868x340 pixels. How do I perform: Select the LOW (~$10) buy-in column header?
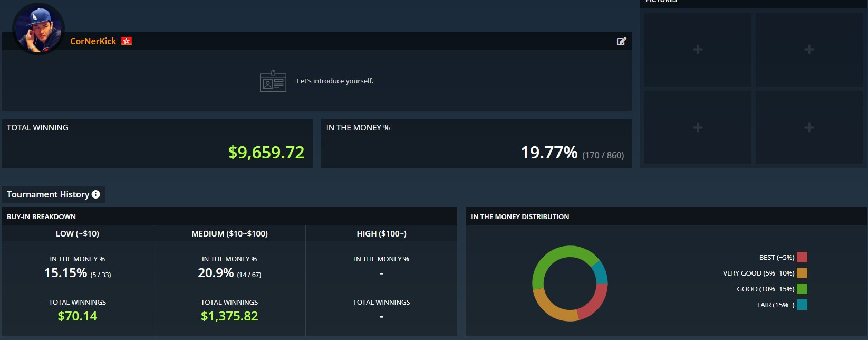[x=78, y=233]
